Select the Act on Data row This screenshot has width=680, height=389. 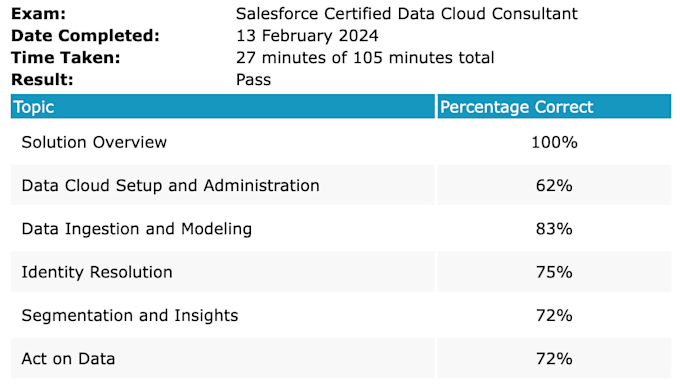(x=341, y=359)
